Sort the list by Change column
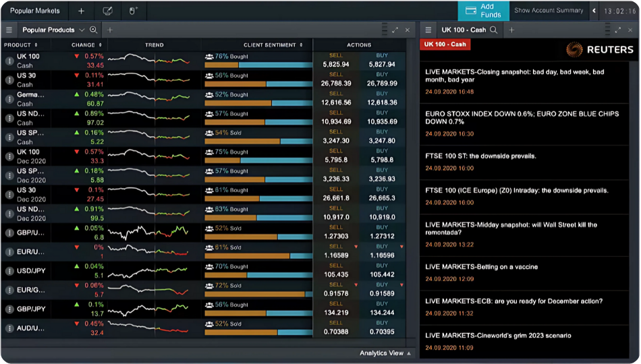The width and height of the screenshot is (641, 364). click(87, 45)
